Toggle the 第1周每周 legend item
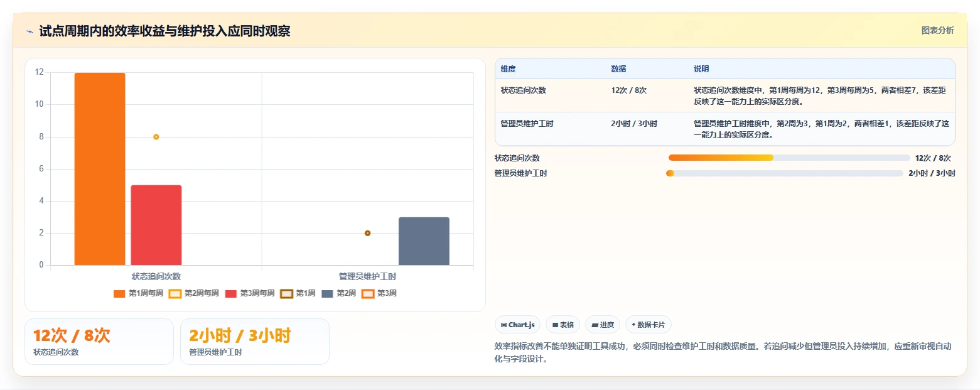The image size is (980, 390). coord(138,293)
